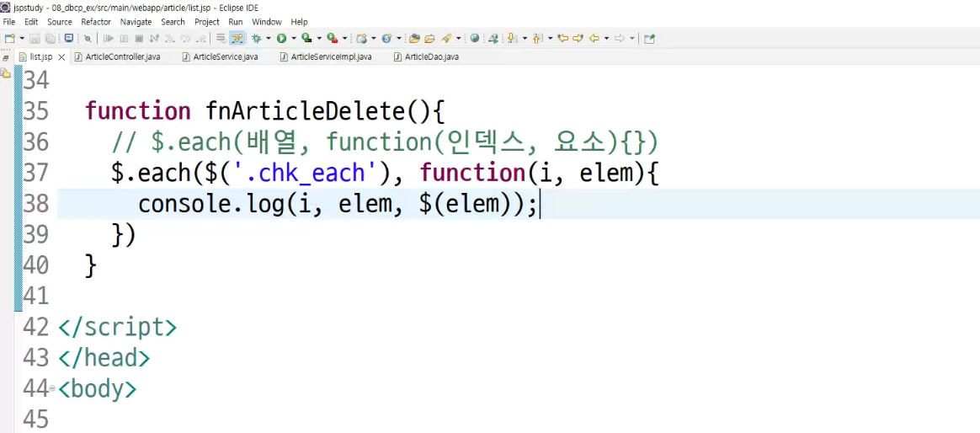
Task: Click the Debug bug icon
Action: [256, 38]
